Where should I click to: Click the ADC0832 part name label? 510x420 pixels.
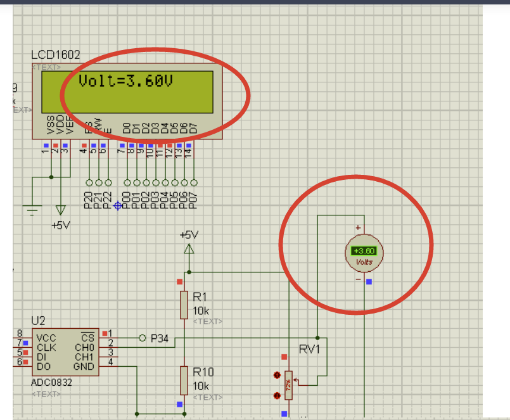pos(51,382)
